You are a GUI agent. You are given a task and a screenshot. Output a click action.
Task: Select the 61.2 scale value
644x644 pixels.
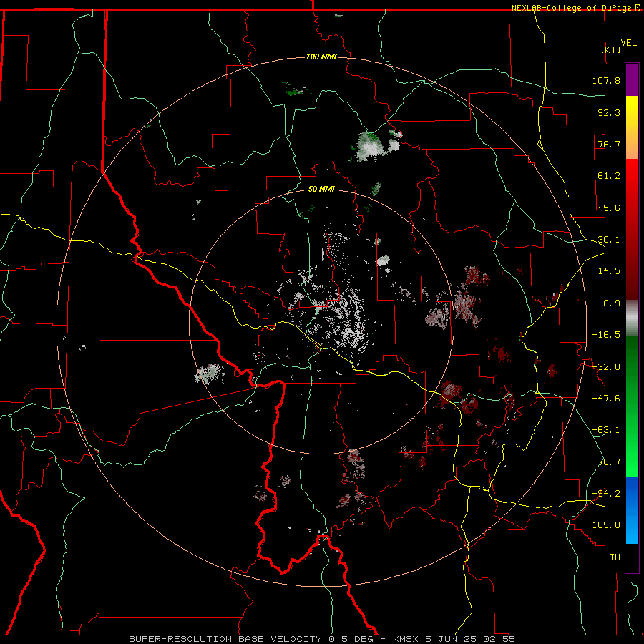point(609,176)
